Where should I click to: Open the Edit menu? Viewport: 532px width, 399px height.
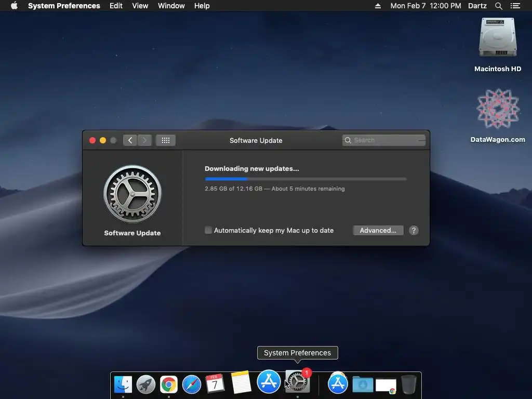click(x=116, y=6)
